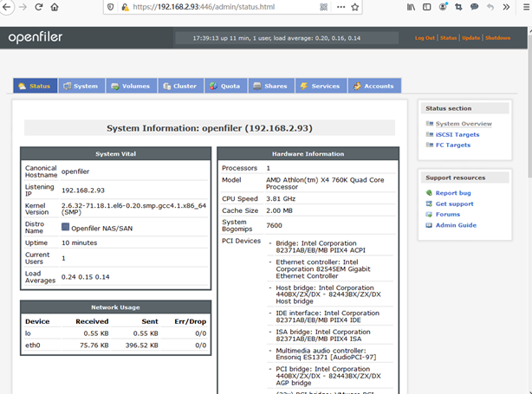Click the Forums icon
Viewport: 532px width, 394px height.
pos(429,214)
